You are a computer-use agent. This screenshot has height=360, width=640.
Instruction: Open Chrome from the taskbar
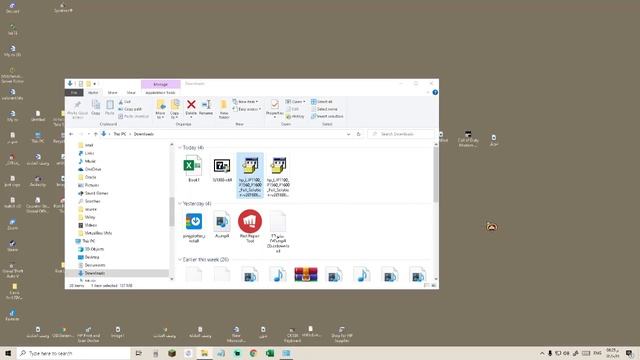click(253, 353)
